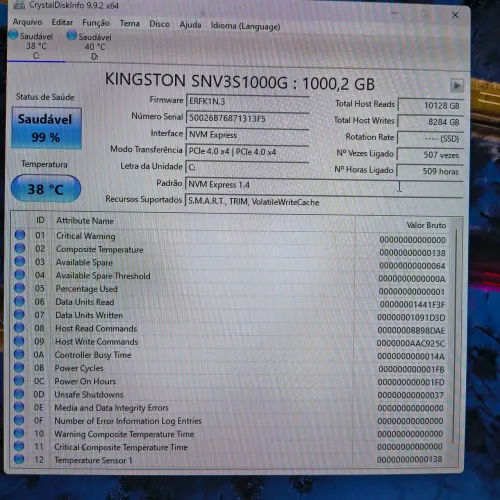Click the Padrão NVM Express 1.4 field
This screenshot has width=500, height=500.
point(324,184)
